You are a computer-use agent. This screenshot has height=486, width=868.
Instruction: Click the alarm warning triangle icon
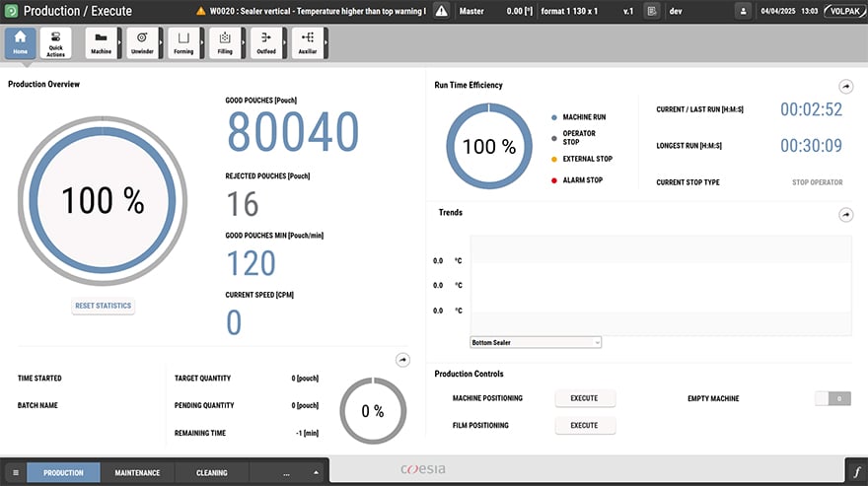coord(441,11)
